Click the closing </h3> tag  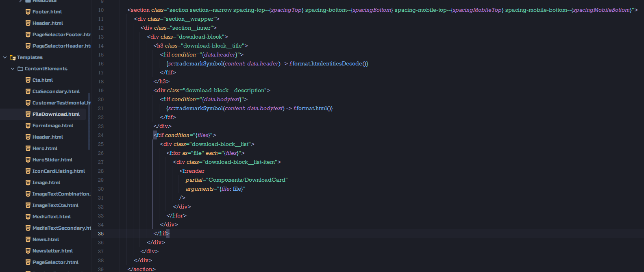[161, 82]
